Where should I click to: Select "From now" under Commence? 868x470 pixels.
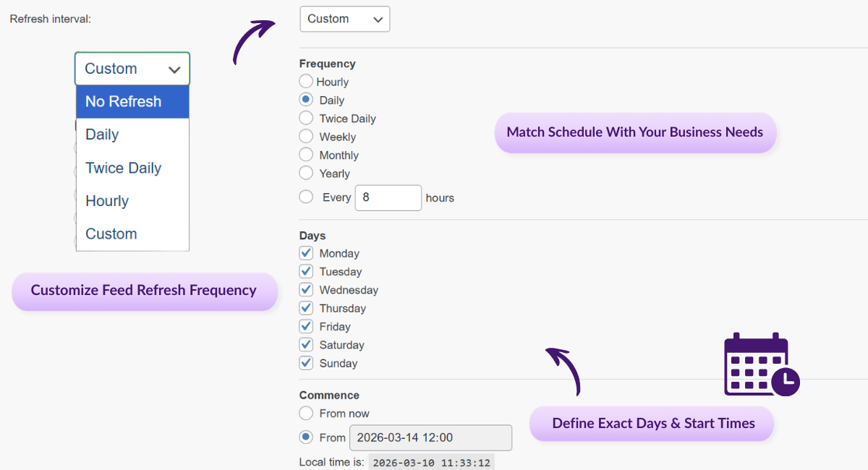pyautogui.click(x=306, y=414)
